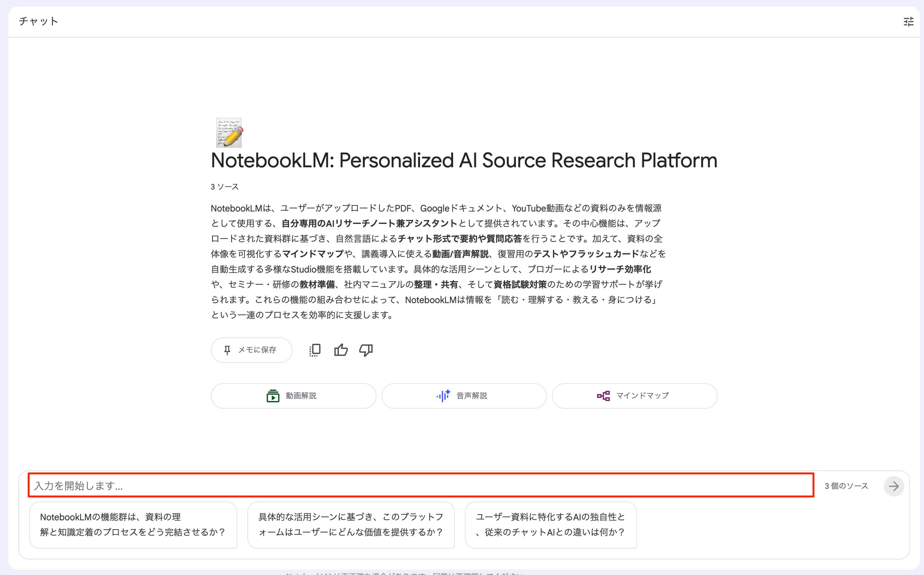Viewport: 924px width, 575px height.
Task: Copy the summary with the copy icon
Action: pos(315,350)
